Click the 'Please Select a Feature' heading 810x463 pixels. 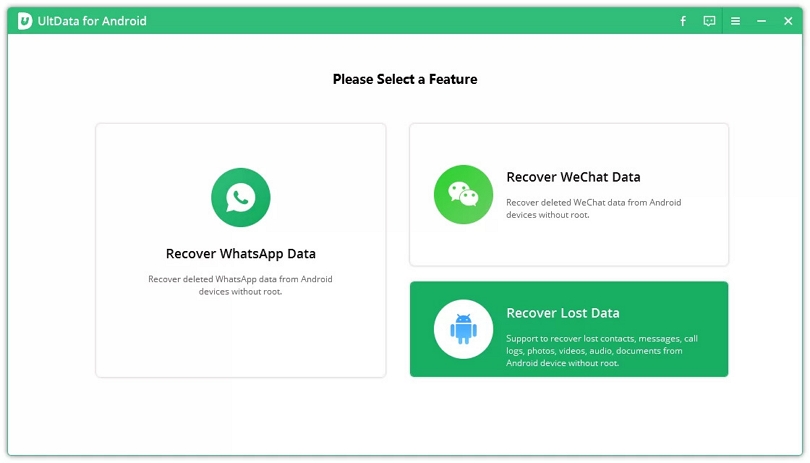click(x=405, y=80)
